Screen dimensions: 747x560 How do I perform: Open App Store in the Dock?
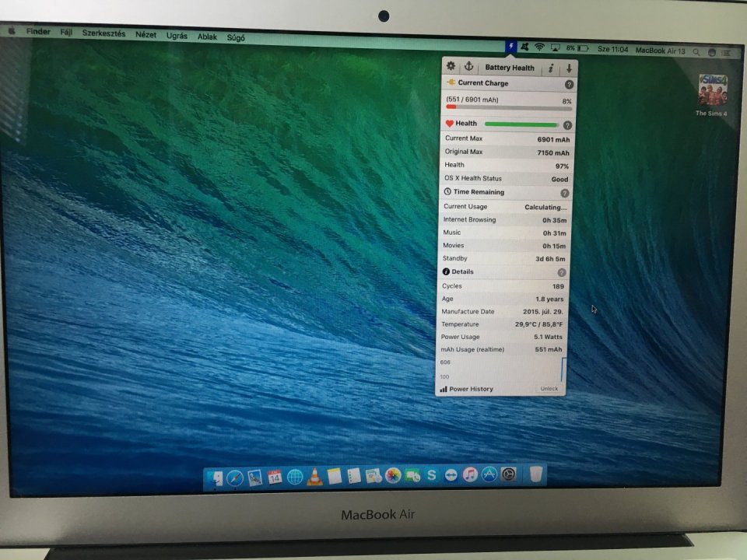(489, 474)
